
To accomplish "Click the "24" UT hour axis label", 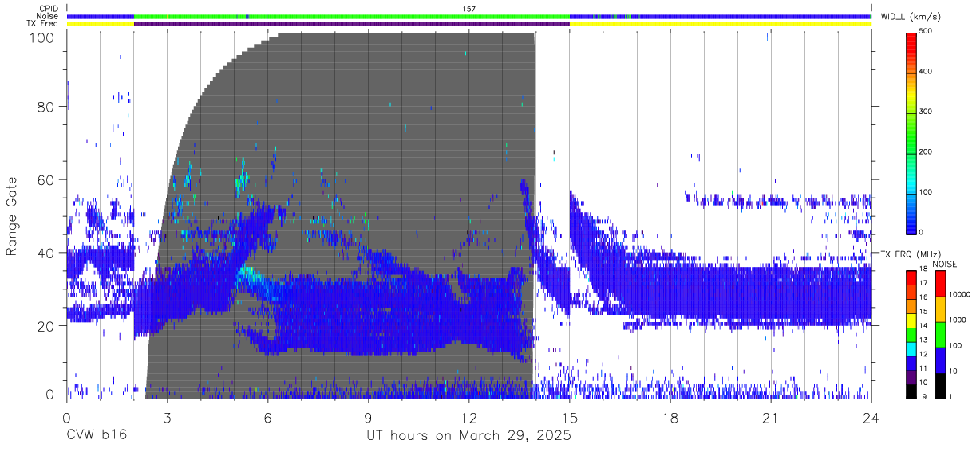I will [x=871, y=418].
